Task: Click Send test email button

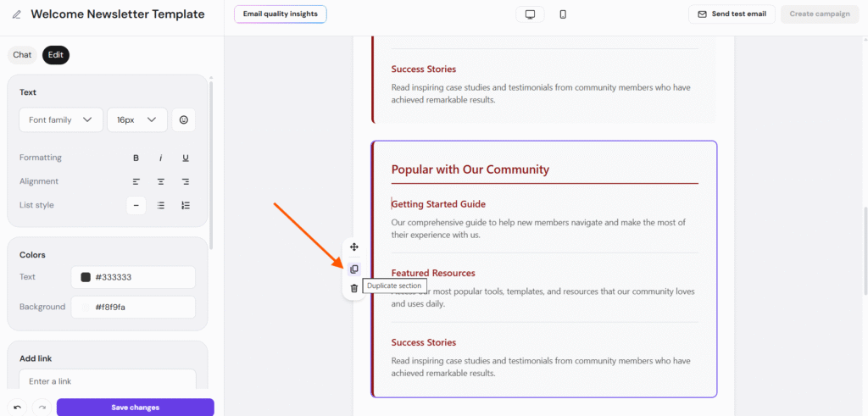Action: pos(732,14)
